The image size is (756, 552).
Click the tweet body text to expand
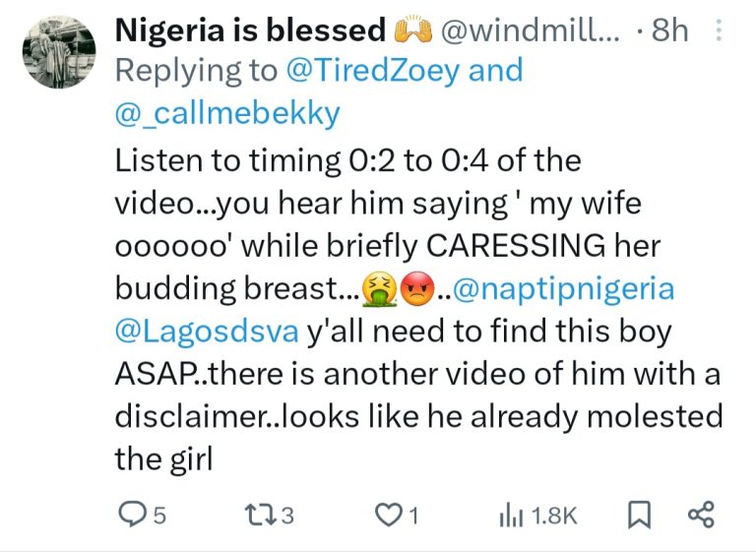point(394,246)
